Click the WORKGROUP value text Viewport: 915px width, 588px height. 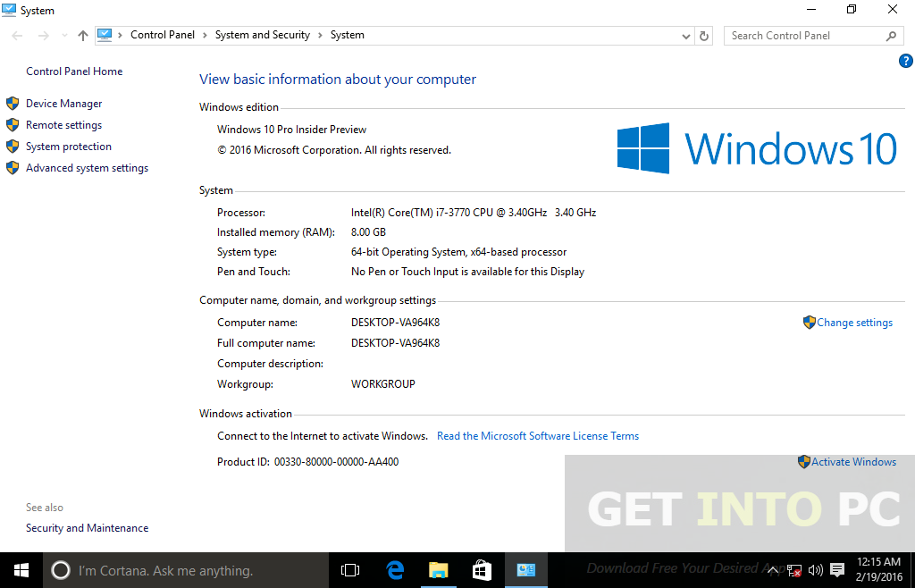[x=382, y=384]
